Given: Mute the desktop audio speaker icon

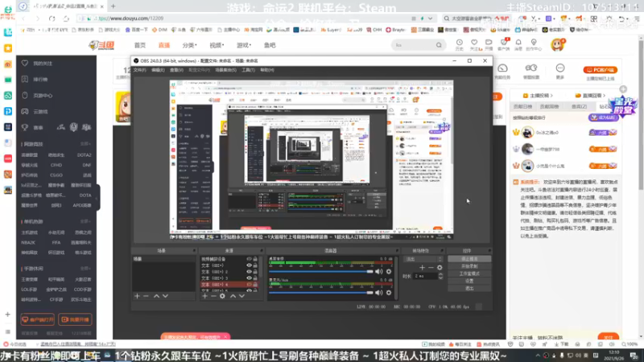Looking at the screenshot, I should click(x=378, y=272).
